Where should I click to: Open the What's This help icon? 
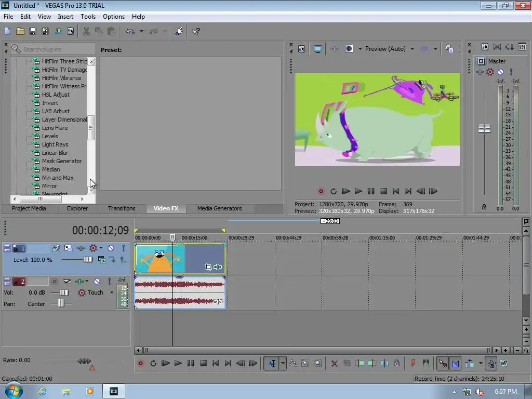[x=196, y=32]
